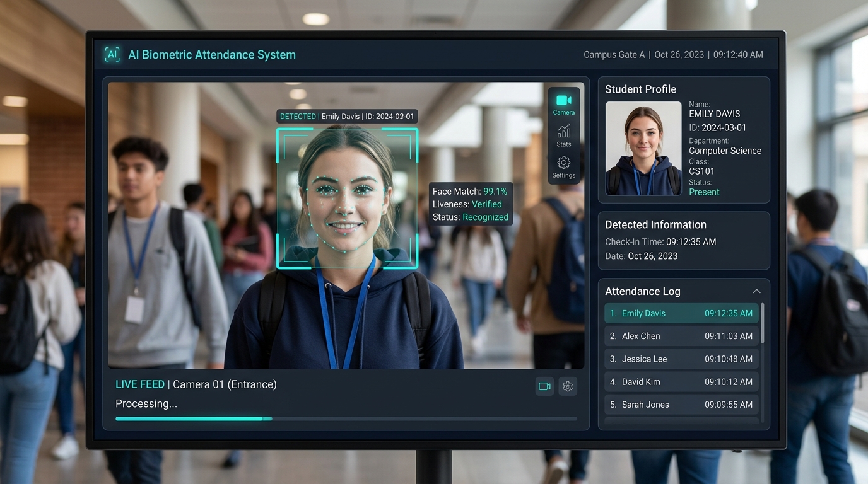868x484 pixels.
Task: Click the Detected Information heading
Action: tap(655, 224)
